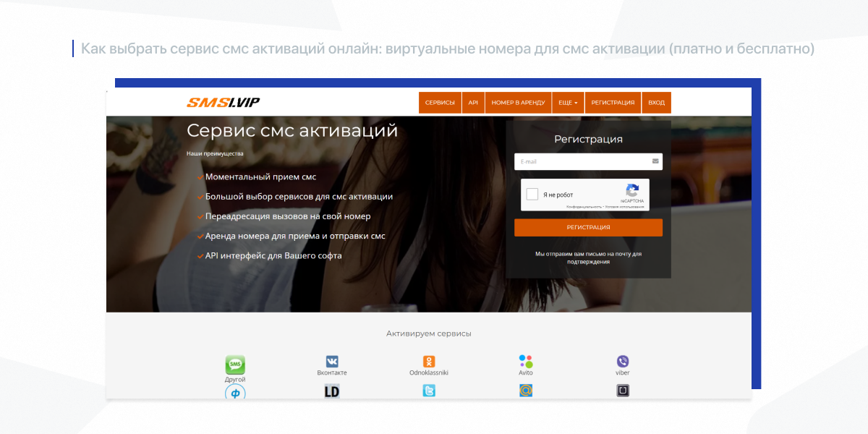The height and width of the screenshot is (434, 868).
Task: Click the SMS.VIP logo
Action: coord(223,102)
